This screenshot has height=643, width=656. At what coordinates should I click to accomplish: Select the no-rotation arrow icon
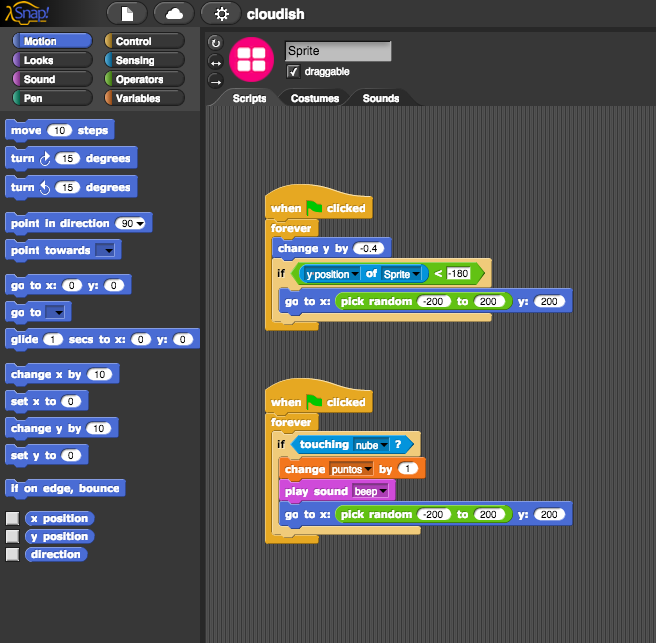click(x=215, y=80)
